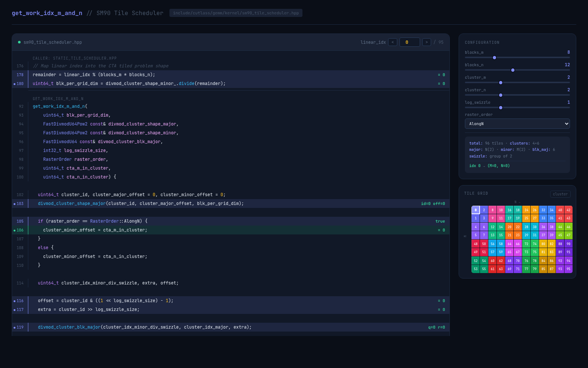Click inside the linear_idx value input field
588x368 pixels.
409,42
